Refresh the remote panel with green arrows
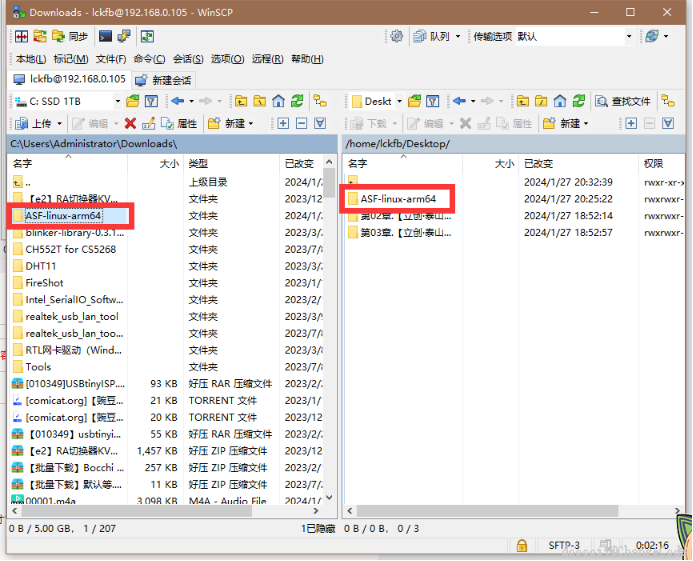 point(579,101)
